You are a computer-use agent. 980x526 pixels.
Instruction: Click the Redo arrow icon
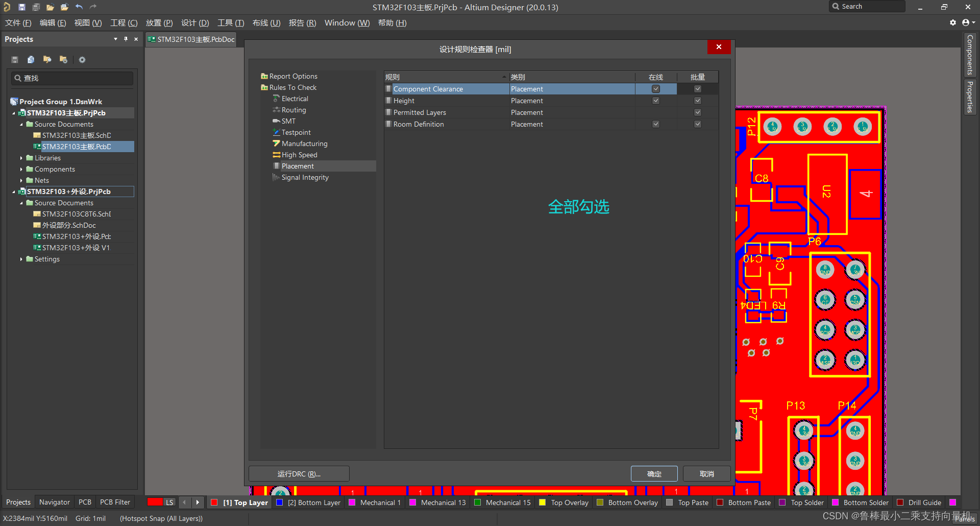tap(93, 7)
